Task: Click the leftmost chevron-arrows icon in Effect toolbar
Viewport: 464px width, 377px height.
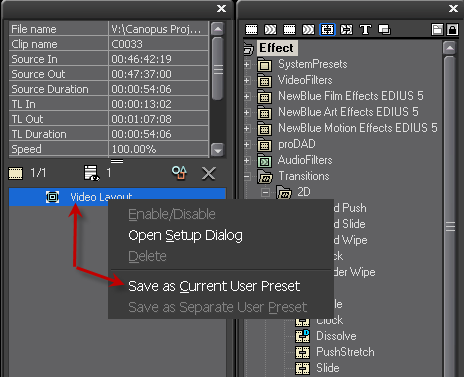Action: point(270,30)
